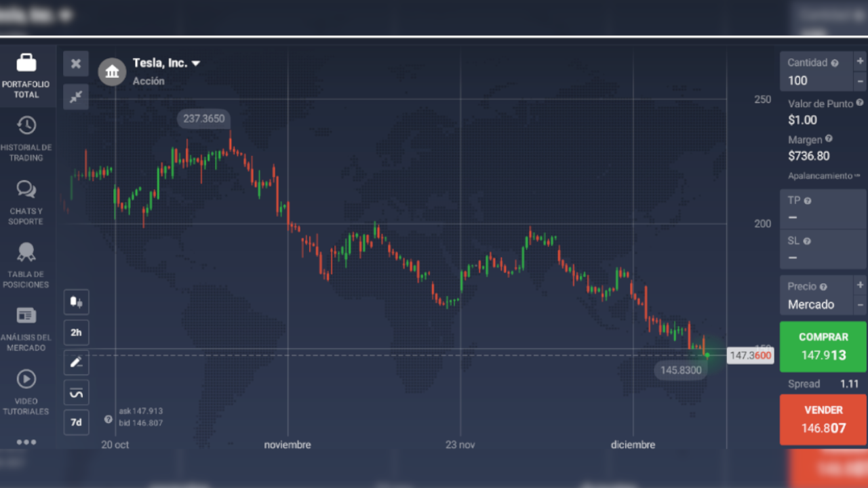The width and height of the screenshot is (868, 488).
Task: Expand the Tesla, Inc. asset dropdown
Action: [x=196, y=63]
